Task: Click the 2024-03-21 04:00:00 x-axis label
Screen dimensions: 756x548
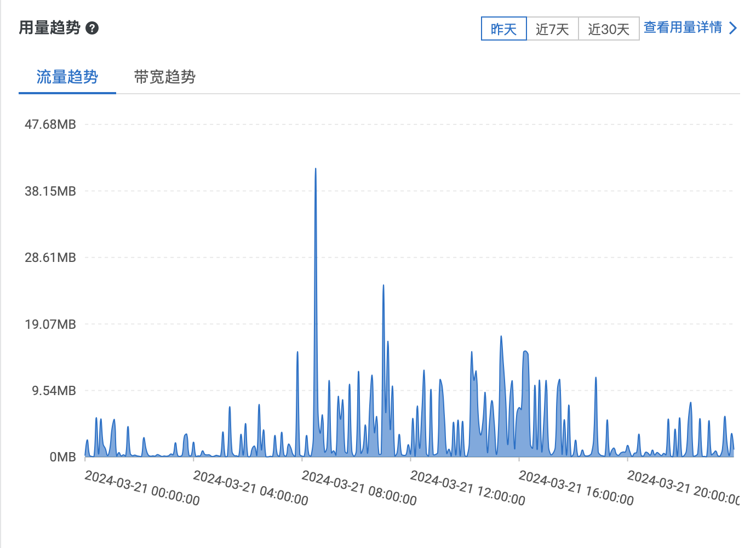Action: [250, 488]
